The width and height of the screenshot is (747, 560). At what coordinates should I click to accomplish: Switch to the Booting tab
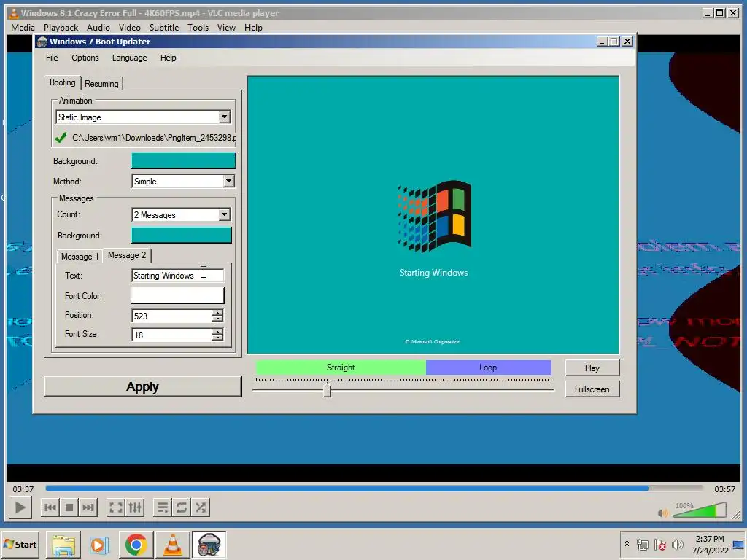[63, 82]
